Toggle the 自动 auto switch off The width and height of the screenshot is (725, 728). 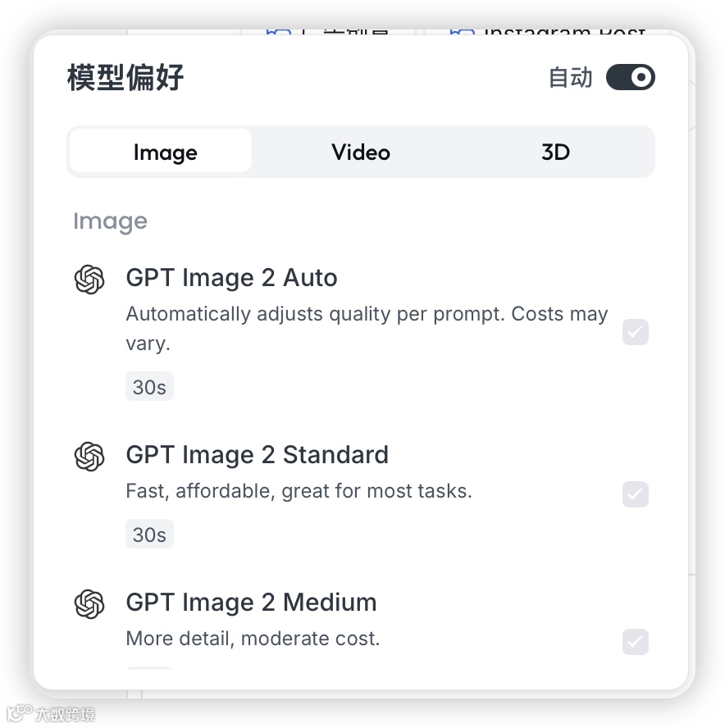pos(630,77)
